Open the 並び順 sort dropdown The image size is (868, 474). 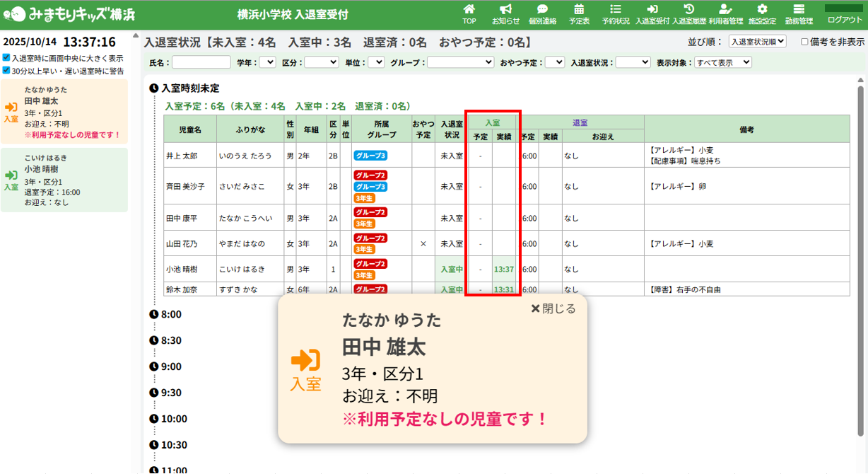(x=757, y=42)
